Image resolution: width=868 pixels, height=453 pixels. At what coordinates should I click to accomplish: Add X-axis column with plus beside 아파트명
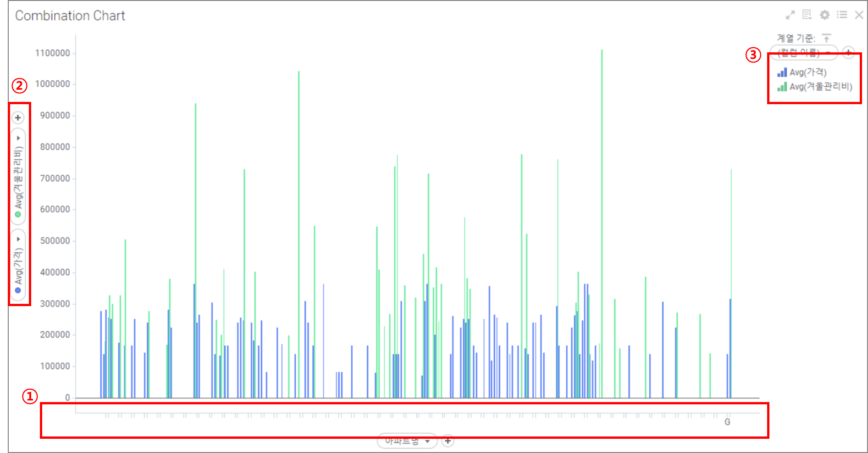pos(448,441)
